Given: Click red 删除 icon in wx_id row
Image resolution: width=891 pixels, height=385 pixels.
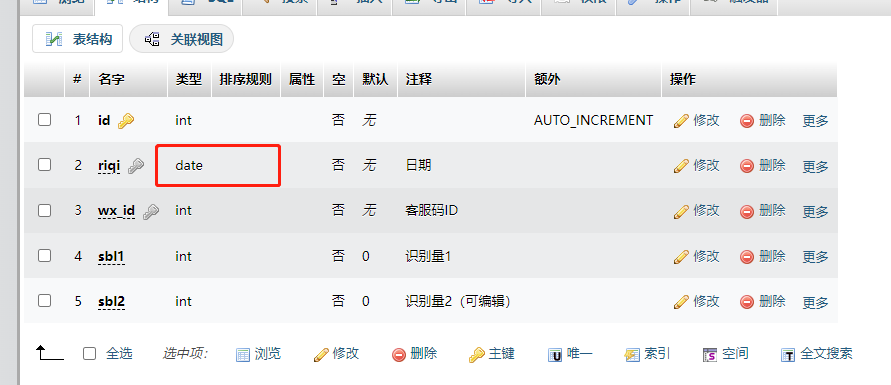Looking at the screenshot, I should [x=747, y=211].
